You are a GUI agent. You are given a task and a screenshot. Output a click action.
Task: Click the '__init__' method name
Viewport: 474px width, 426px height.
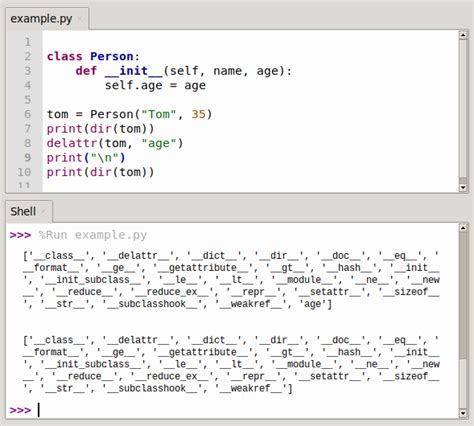click(133, 71)
